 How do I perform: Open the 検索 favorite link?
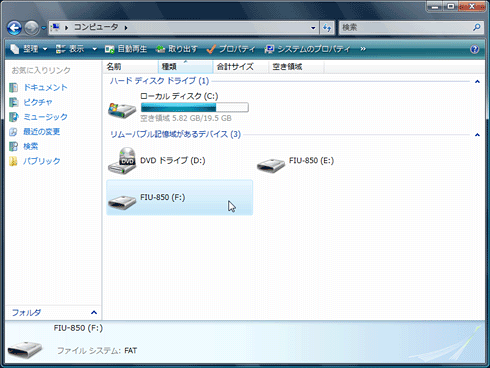click(x=30, y=146)
